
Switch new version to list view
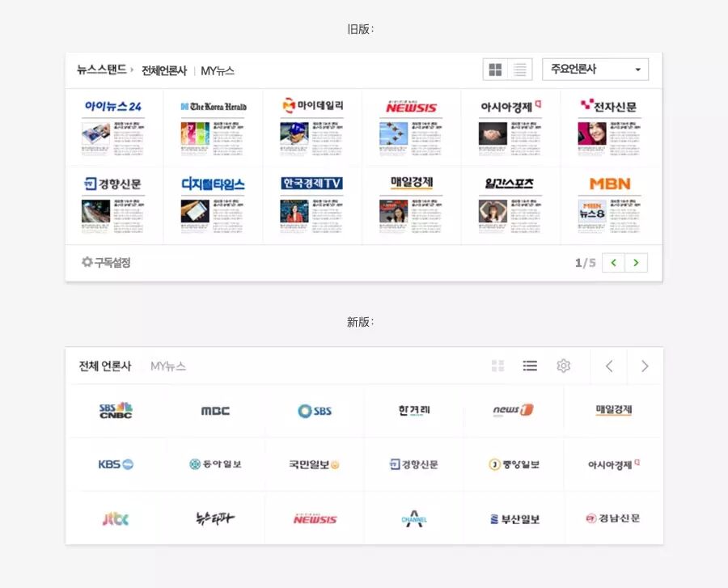[x=530, y=366]
